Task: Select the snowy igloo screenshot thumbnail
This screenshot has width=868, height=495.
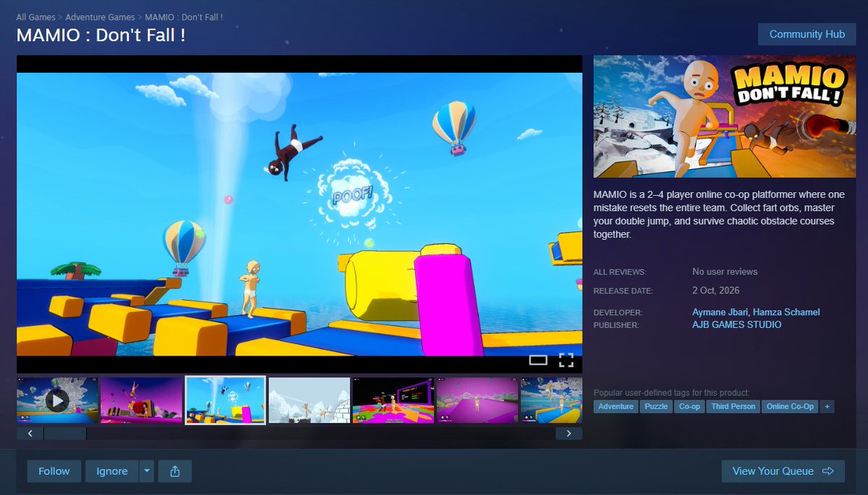Action: [x=309, y=400]
